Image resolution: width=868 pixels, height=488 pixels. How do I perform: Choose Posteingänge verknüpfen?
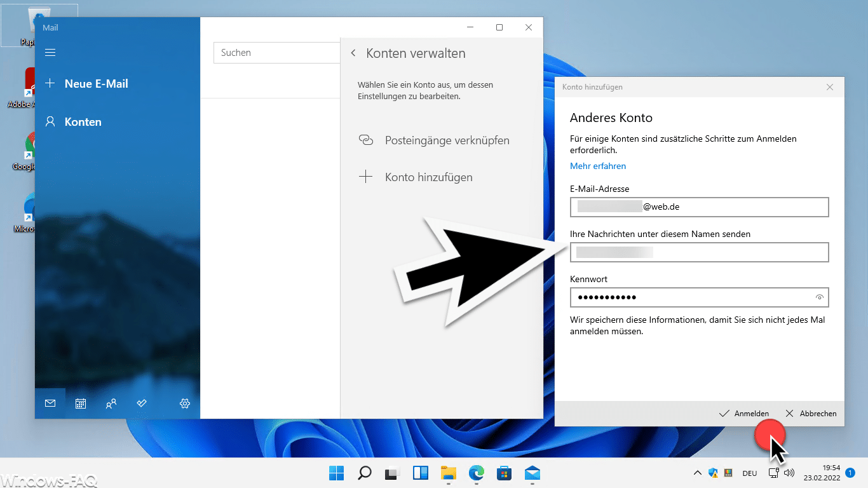[x=447, y=140]
